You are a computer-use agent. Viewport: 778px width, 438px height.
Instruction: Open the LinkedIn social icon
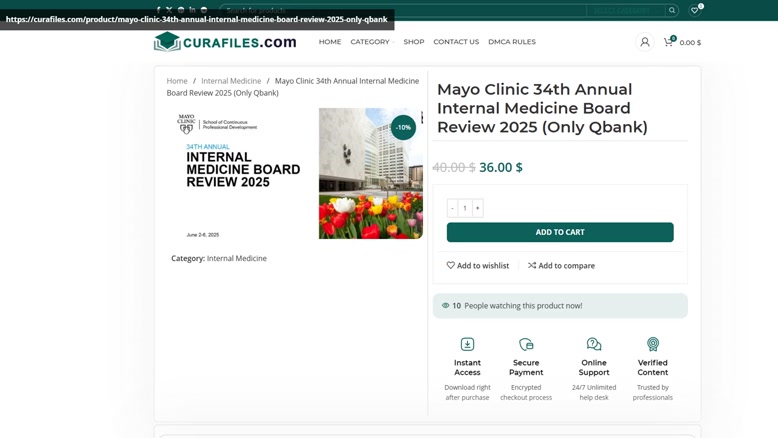pos(192,9)
